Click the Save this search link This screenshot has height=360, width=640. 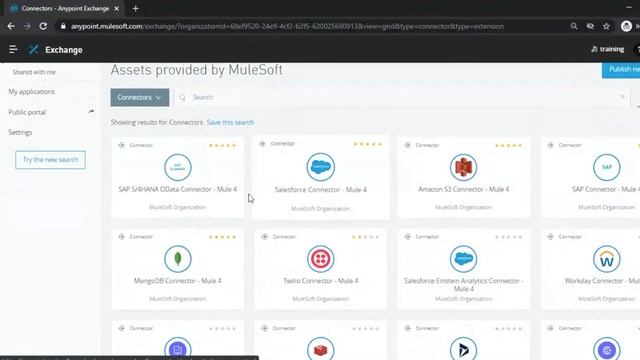(230, 122)
